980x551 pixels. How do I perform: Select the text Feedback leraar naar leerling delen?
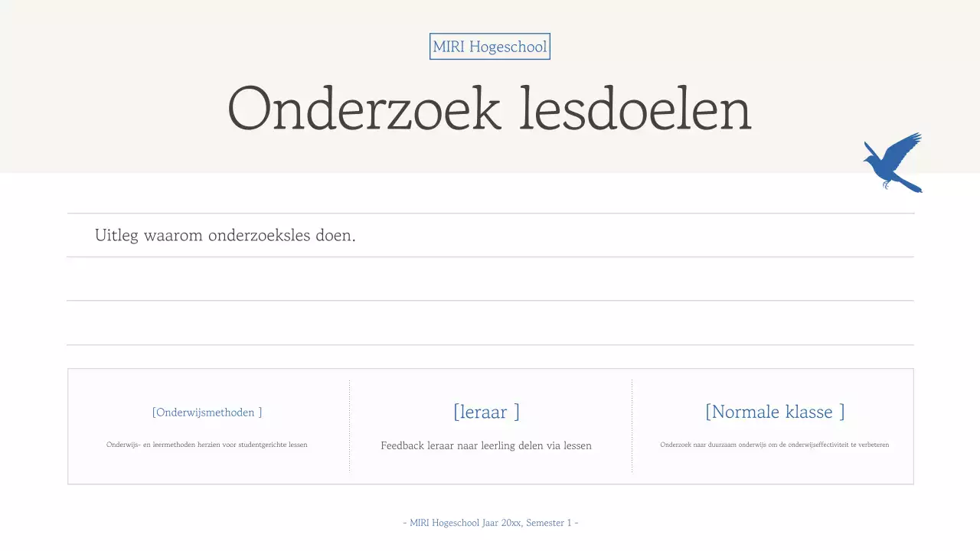tap(486, 445)
